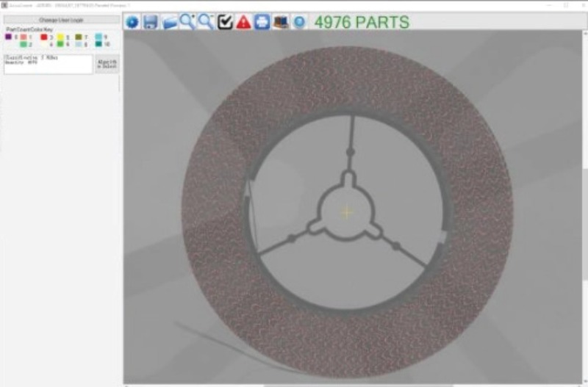Screen dimensions: 588x387
Task: Save using the floppy disk icon
Action: tap(151, 22)
